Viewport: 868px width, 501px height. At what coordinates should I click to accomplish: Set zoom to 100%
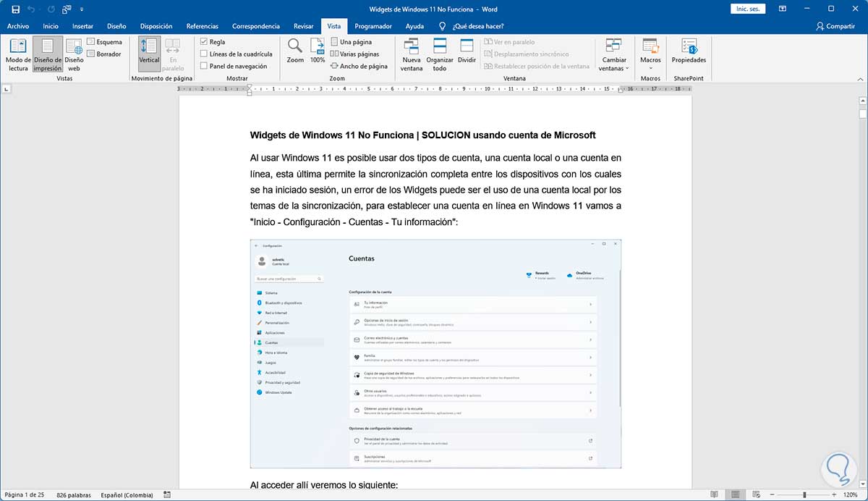click(x=318, y=51)
